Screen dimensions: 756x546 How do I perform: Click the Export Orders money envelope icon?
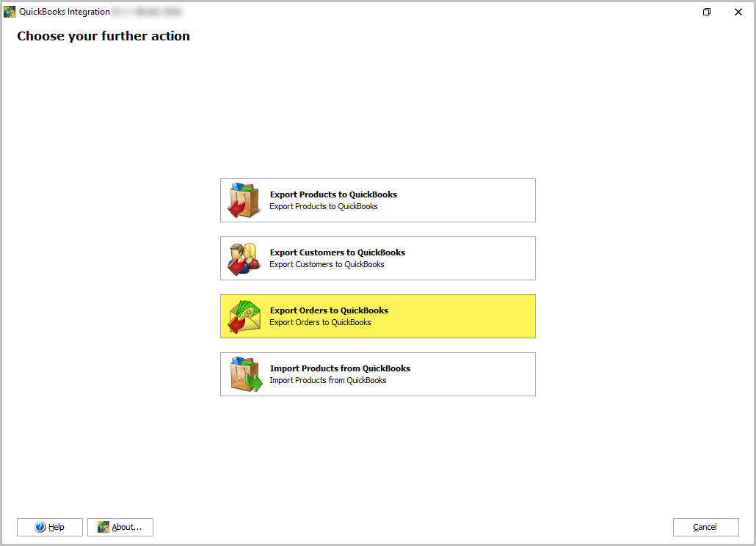(244, 316)
